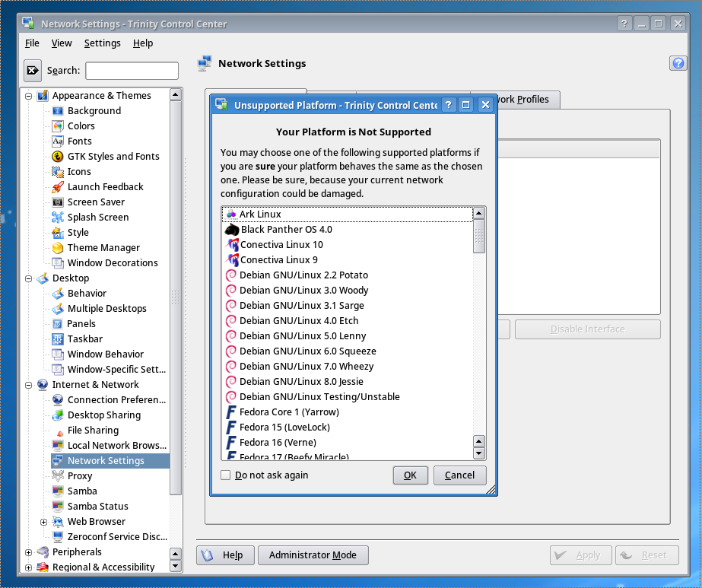Select the Screen Saver icon
The width and height of the screenshot is (702, 588).
click(58, 202)
